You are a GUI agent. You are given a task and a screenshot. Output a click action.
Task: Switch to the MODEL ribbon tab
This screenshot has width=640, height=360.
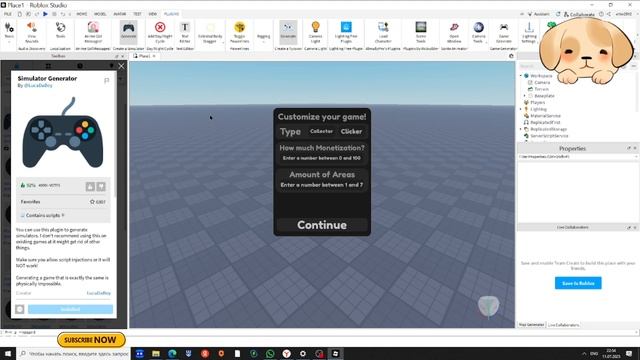pos(100,14)
